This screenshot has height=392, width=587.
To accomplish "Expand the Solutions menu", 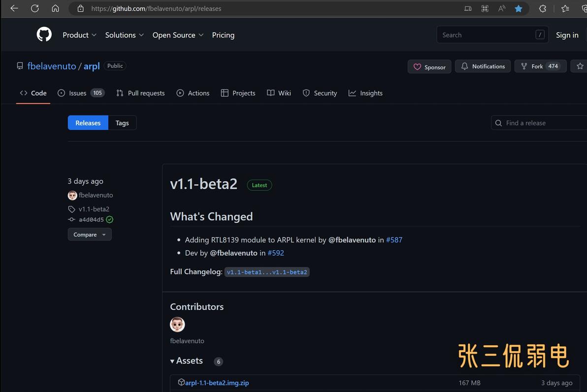I will [x=124, y=35].
